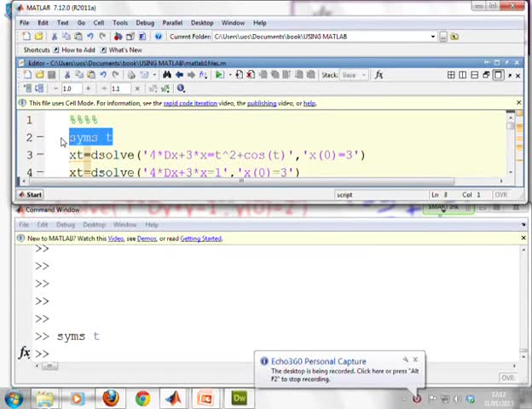
Task: Expand Run button dropdown arrow
Action: [x=229, y=75]
